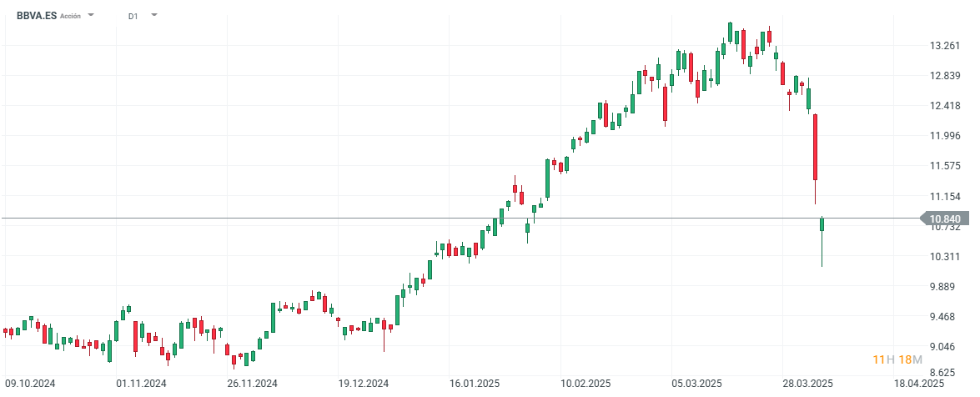Click the 11.575 price axis label
The width and height of the screenshot is (980, 397).
click(945, 166)
